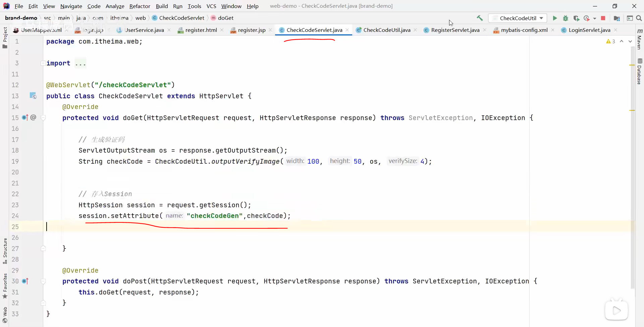Expand the profiler options dropdown arrow
This screenshot has width=644, height=327.
[595, 18]
